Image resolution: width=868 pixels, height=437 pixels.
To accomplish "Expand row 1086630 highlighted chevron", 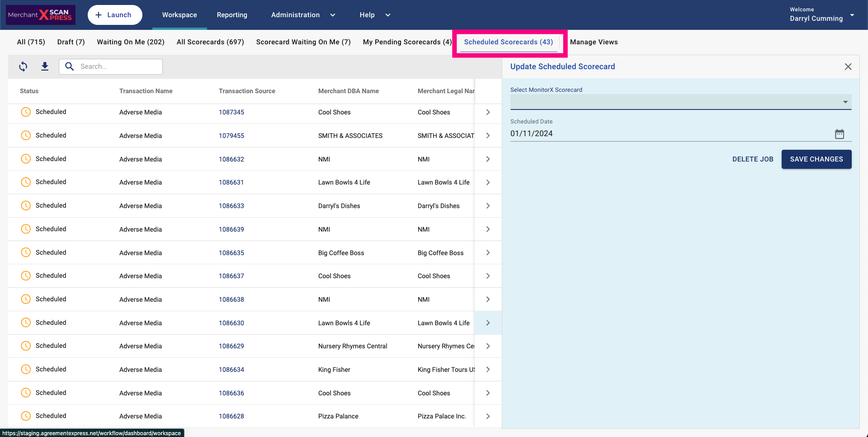I will coord(488,323).
